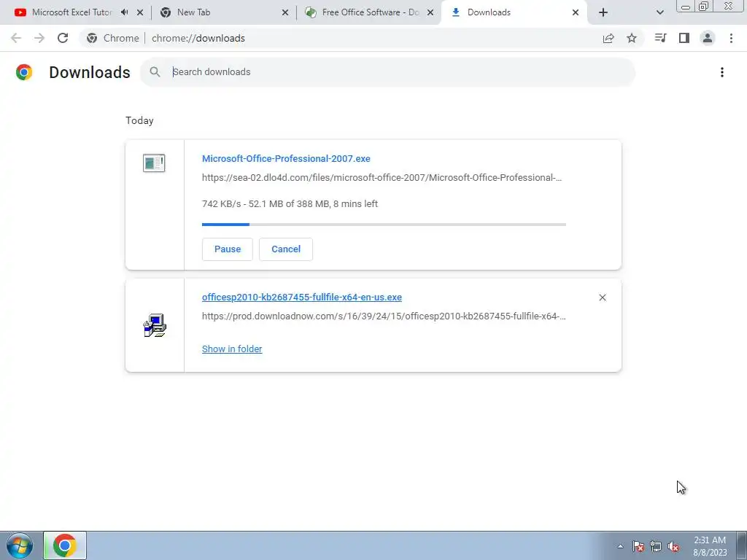
Task: Switch to the Free Office Software tab
Action: [x=362, y=12]
